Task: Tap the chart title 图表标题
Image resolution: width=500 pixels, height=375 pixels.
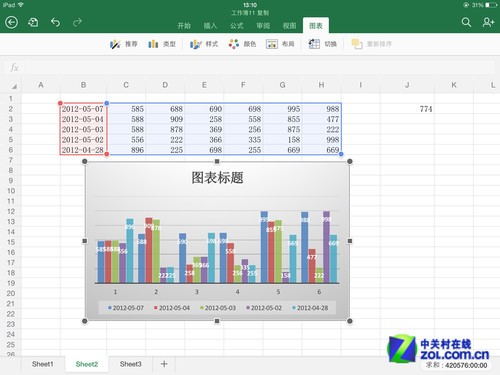Action: point(217,178)
